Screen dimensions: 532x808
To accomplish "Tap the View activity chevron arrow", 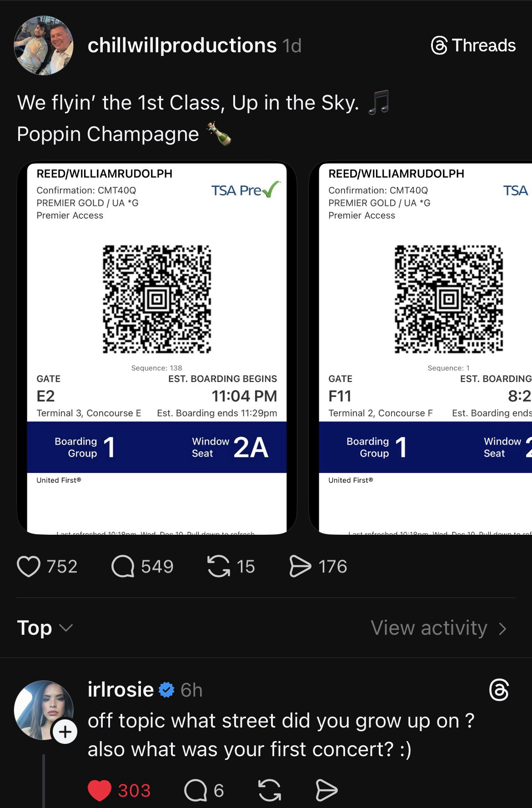I will (x=502, y=628).
